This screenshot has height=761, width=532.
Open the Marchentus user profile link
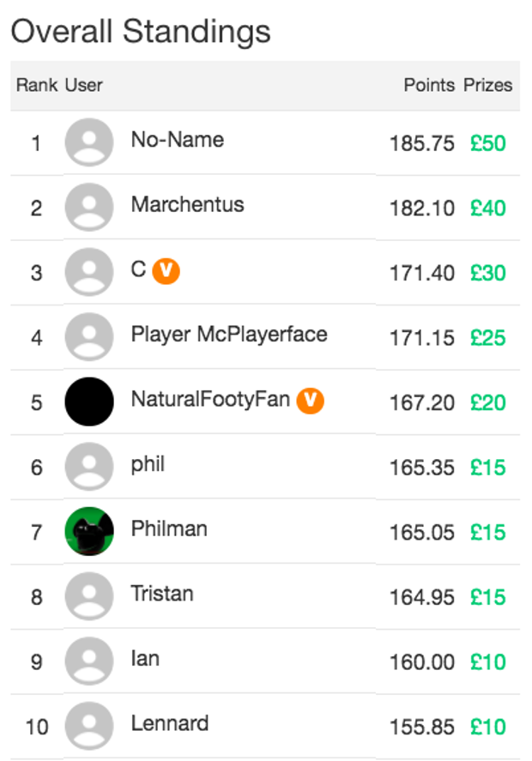(187, 205)
